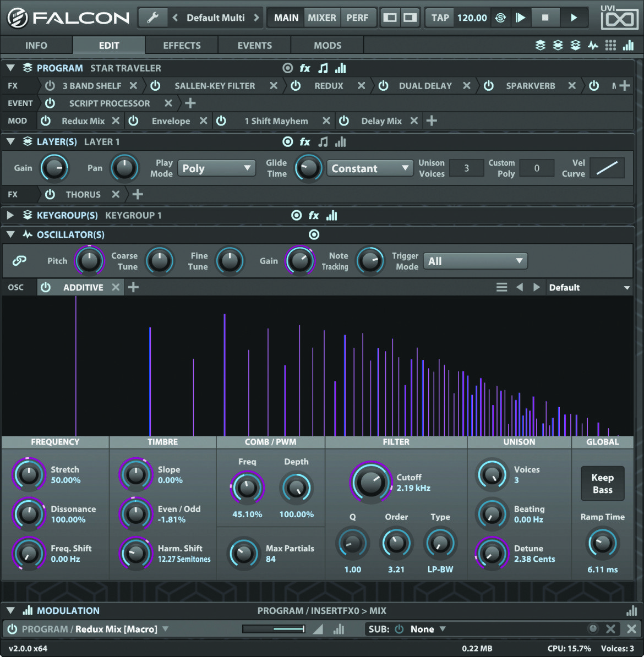Click the Redux Mix modulation depth slider

274,629
